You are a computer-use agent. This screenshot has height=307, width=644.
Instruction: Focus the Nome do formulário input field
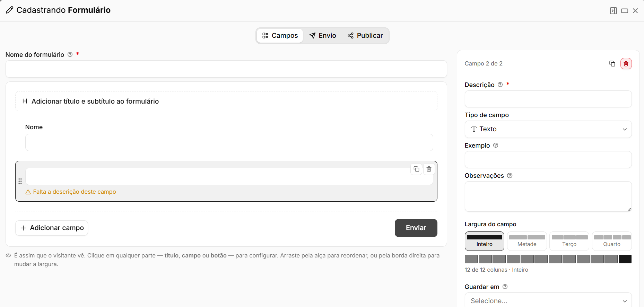click(226, 69)
